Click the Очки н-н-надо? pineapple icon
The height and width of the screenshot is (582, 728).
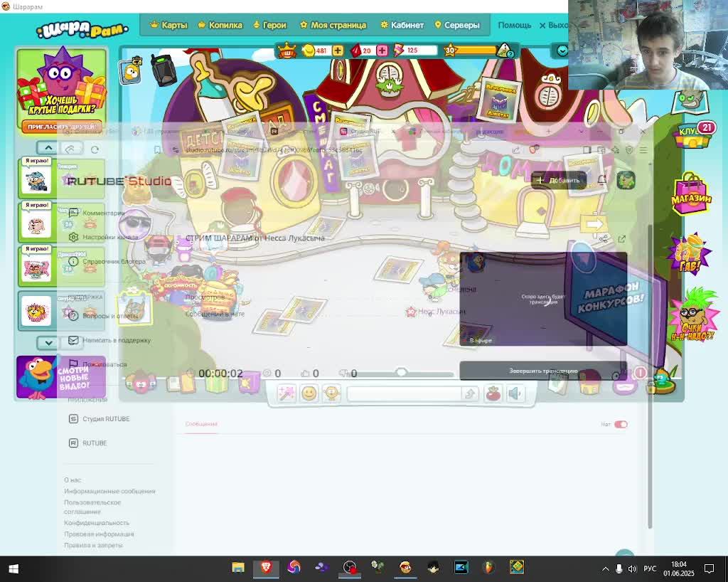[692, 315]
